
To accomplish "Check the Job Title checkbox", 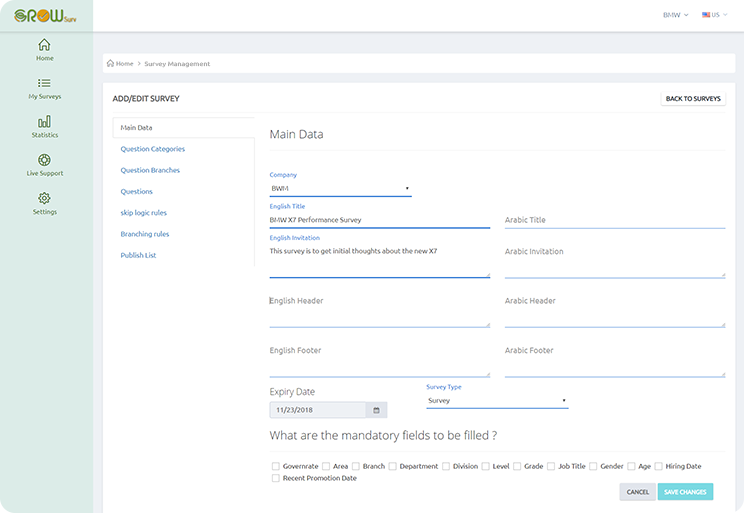I will (x=551, y=466).
